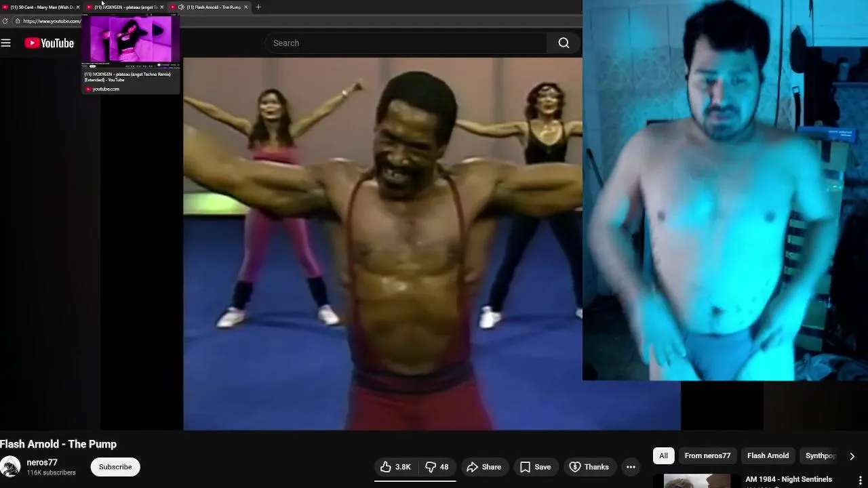Image resolution: width=868 pixels, height=488 pixels.
Task: Close the Flash Arnold - The Pump tab
Action: pyautogui.click(x=245, y=7)
